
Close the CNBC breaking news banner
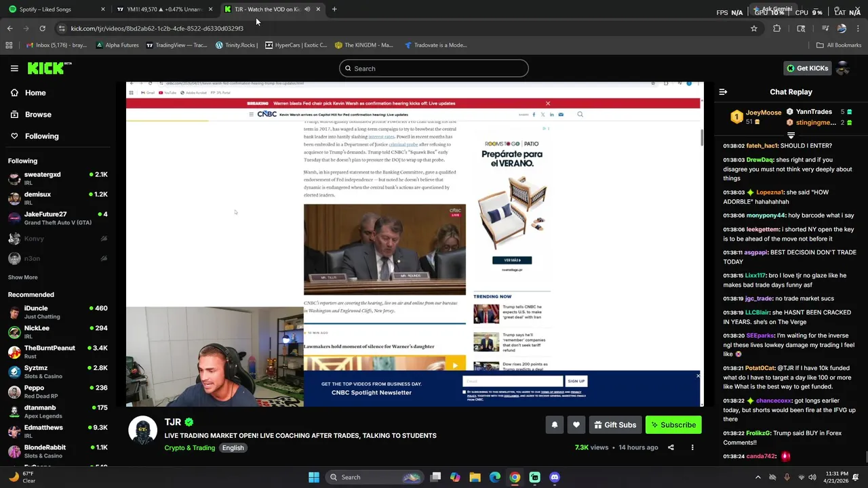pos(548,104)
